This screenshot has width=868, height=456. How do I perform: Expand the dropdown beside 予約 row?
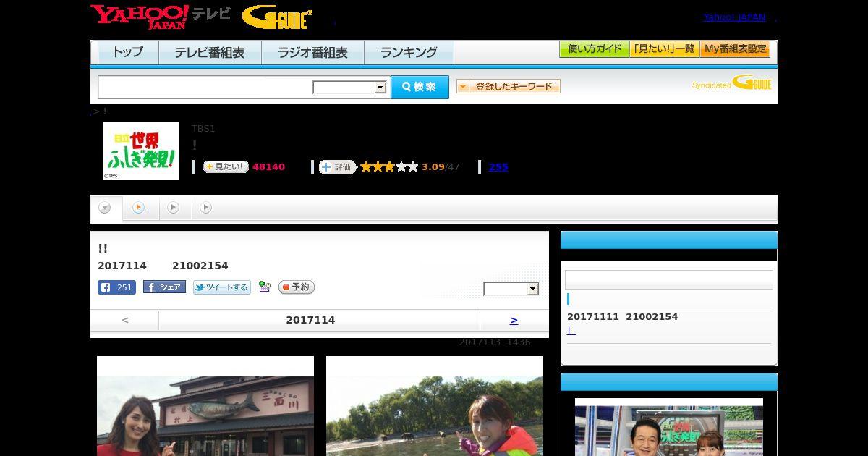coord(511,289)
